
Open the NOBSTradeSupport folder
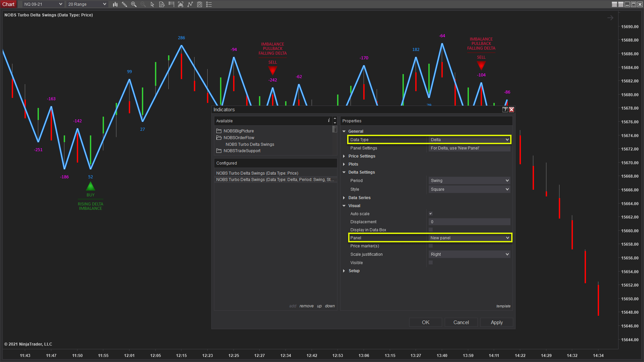pyautogui.click(x=238, y=151)
